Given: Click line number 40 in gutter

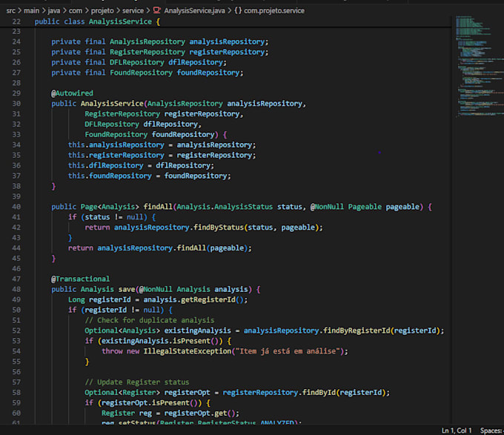Looking at the screenshot, I should 16,207.
